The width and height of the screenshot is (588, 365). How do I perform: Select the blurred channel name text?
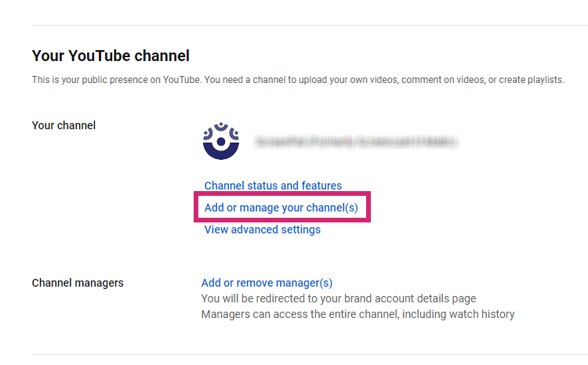[356, 142]
